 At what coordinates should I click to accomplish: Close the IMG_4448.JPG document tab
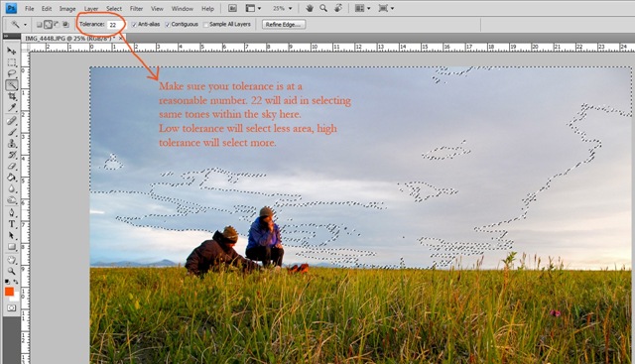121,38
